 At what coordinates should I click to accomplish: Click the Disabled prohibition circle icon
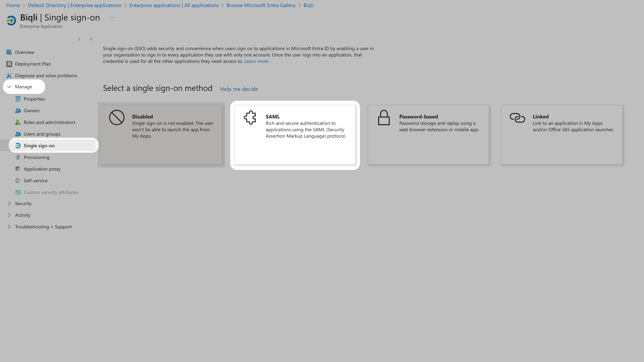(117, 117)
